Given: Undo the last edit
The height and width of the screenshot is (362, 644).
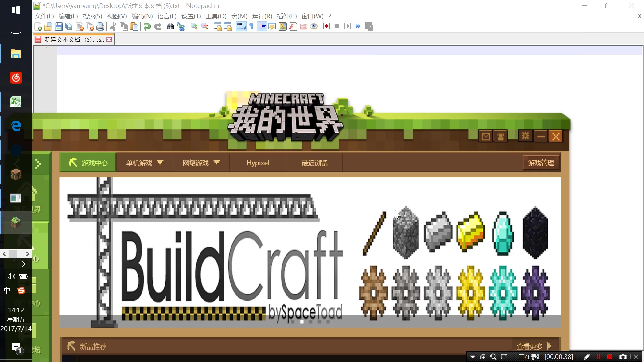Looking at the screenshot, I should point(147,26).
